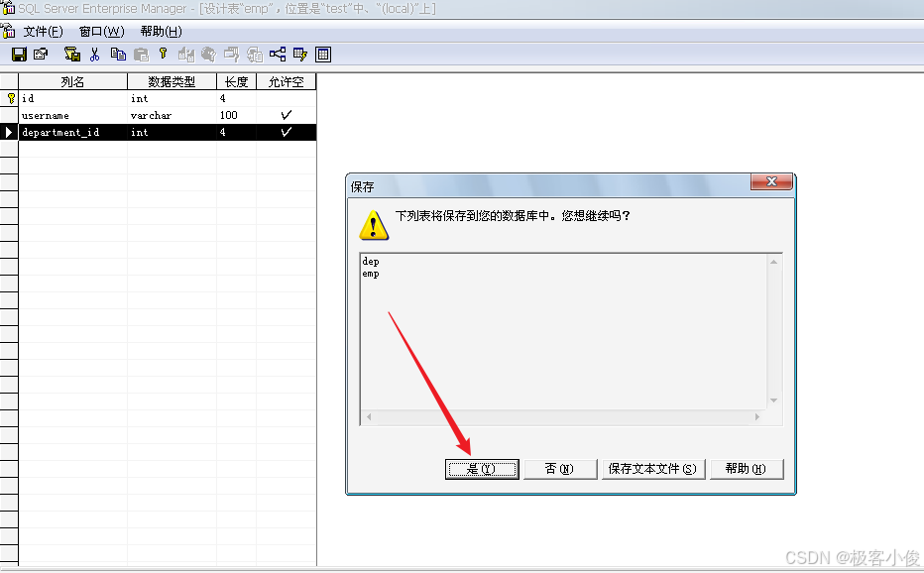Click the 'department_id' column name cell
924x573 pixels.
(x=73, y=132)
